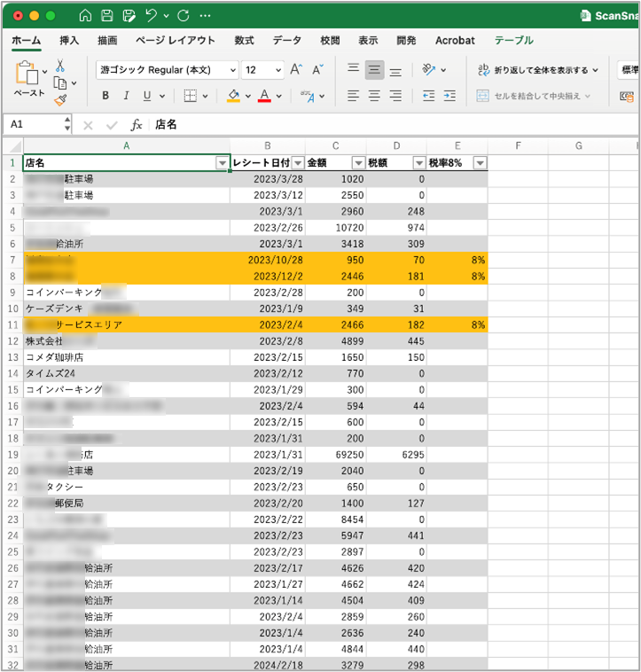641x672 pixels.
Task: Click the Select All corner triangle
Action: point(13,146)
